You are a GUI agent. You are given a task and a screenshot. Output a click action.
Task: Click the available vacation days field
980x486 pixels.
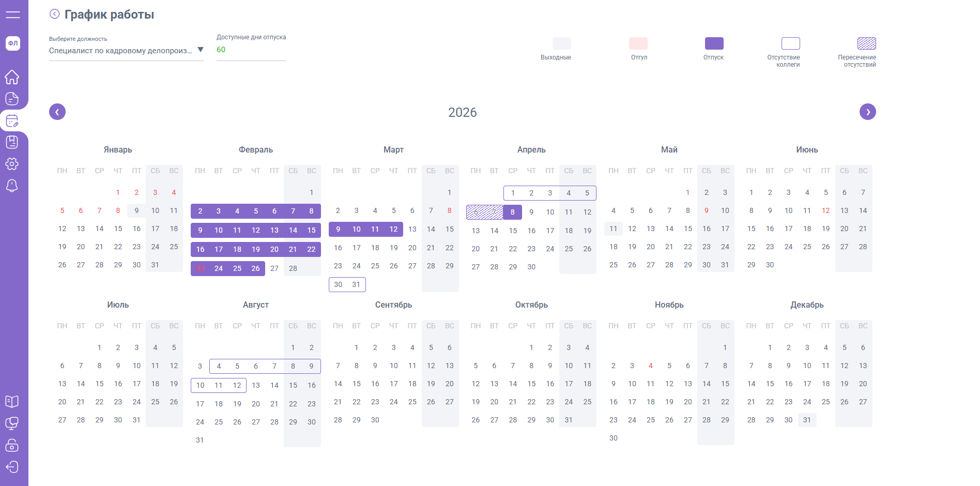point(251,50)
